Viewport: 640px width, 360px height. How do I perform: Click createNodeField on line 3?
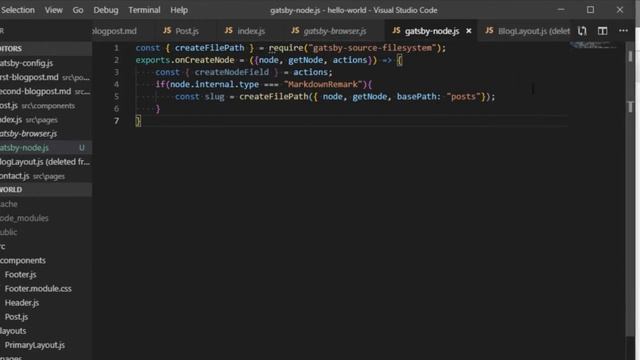tap(231, 72)
